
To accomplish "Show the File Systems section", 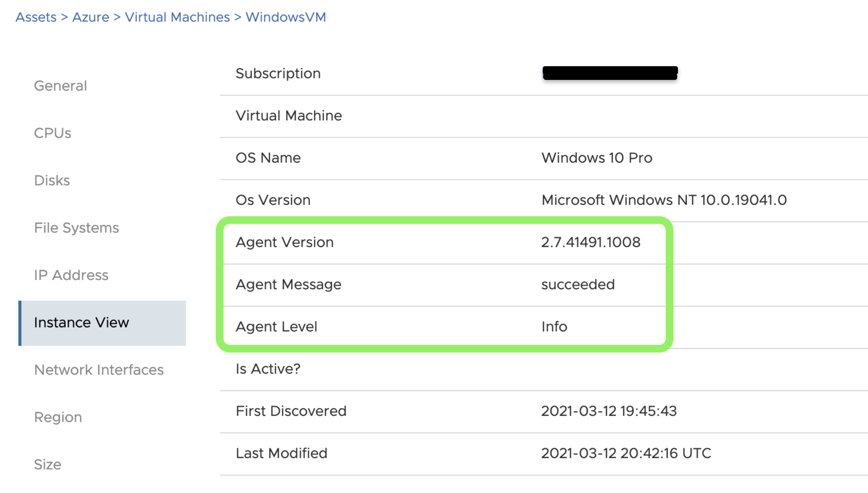I will [76, 228].
